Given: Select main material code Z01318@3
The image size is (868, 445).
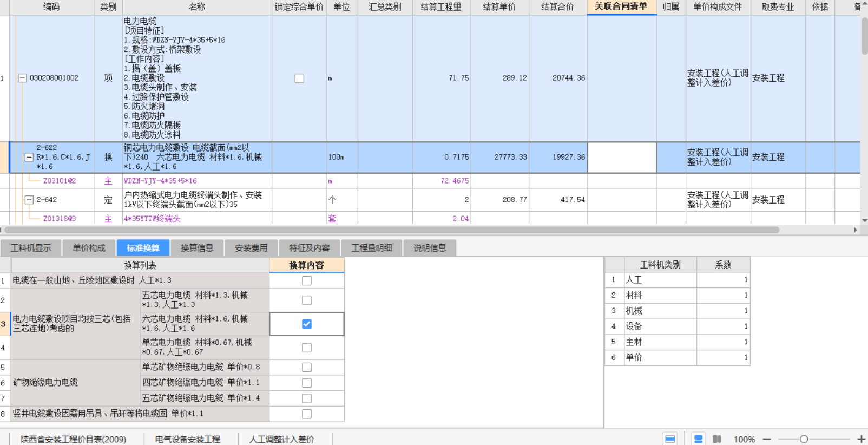Looking at the screenshot, I should pyautogui.click(x=60, y=219).
